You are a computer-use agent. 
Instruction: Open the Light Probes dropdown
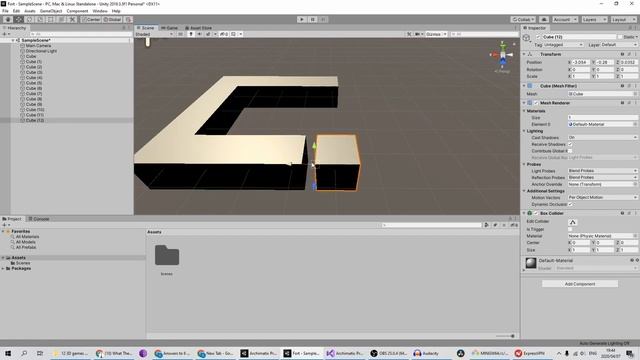click(x=602, y=171)
